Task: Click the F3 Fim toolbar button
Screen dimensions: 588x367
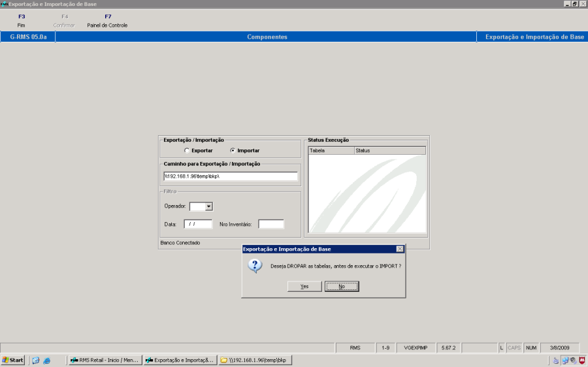Action: tap(22, 21)
